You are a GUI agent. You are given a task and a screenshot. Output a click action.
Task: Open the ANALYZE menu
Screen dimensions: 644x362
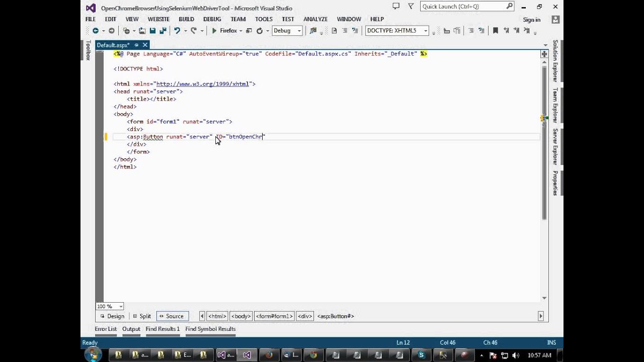(x=315, y=19)
